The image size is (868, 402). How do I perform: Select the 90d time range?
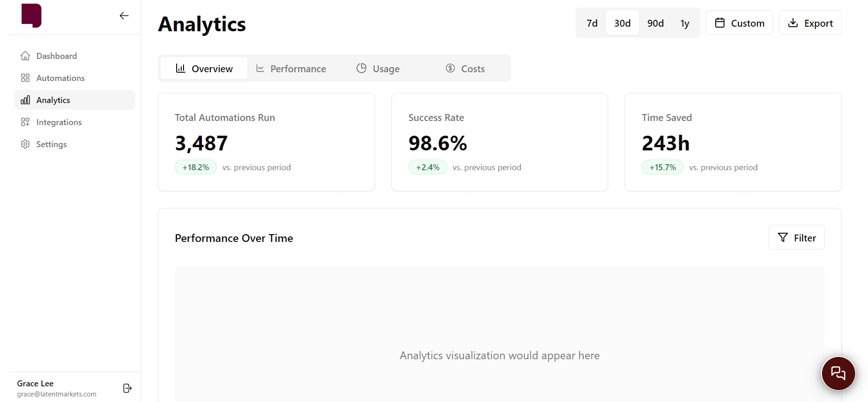coord(655,23)
